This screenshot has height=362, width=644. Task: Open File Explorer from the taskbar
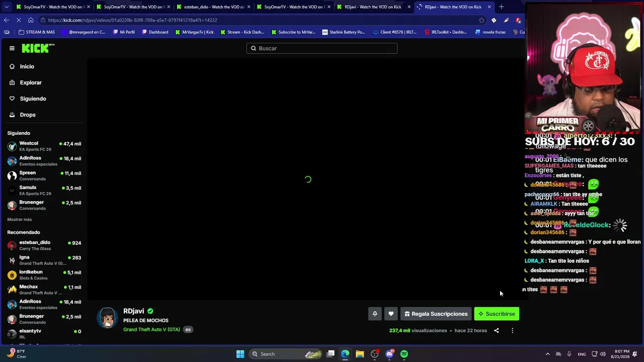click(360, 354)
